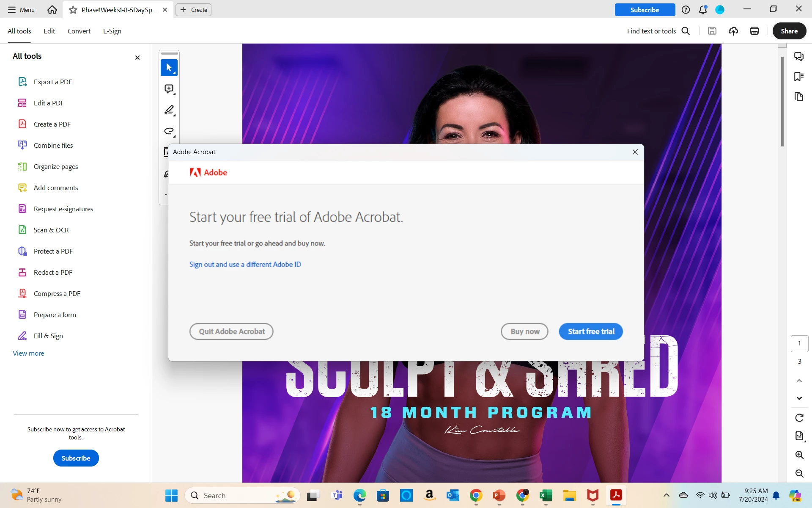This screenshot has width=812, height=508.
Task: Click Sign out and use different Adobe ID
Action: (245, 265)
